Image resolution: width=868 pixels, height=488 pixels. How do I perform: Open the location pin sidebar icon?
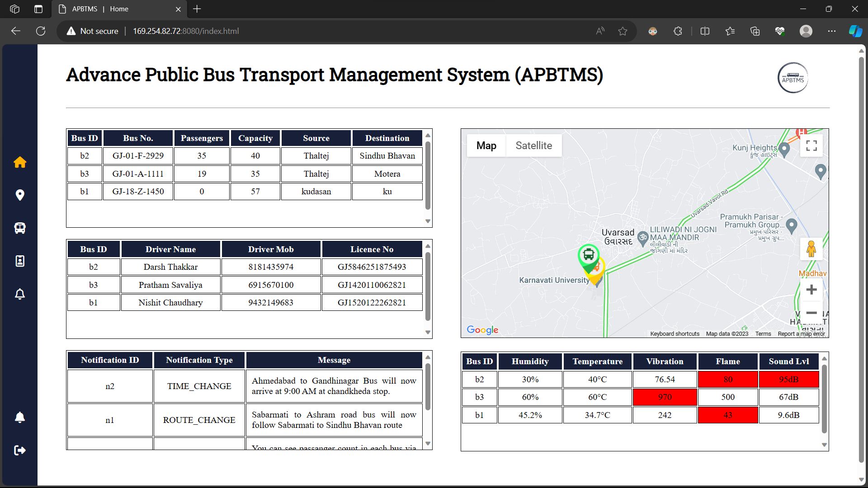click(20, 195)
